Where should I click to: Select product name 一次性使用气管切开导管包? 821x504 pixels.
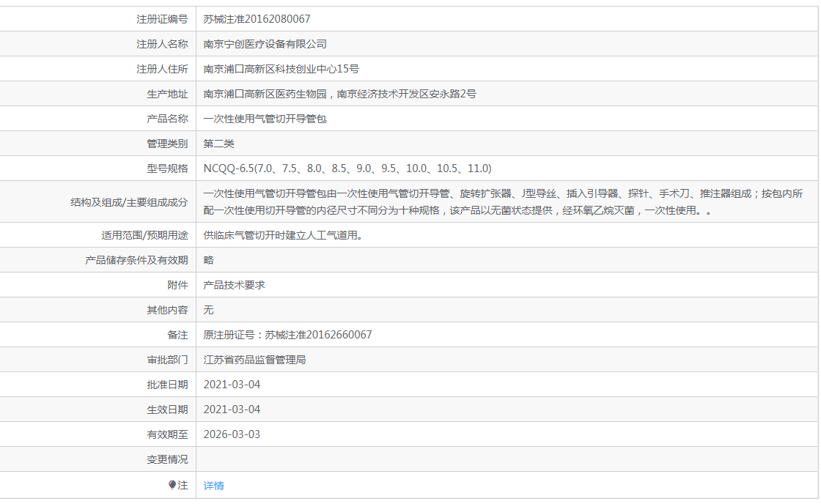pos(265,119)
